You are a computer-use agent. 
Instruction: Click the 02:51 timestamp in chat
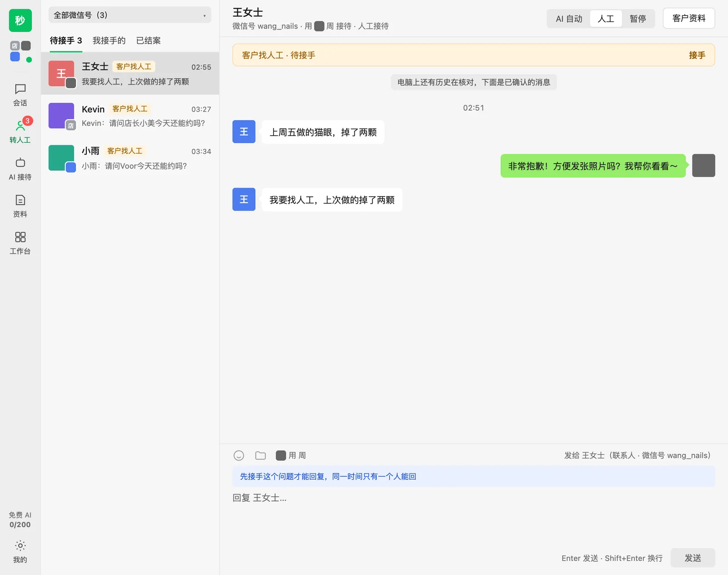coord(474,108)
